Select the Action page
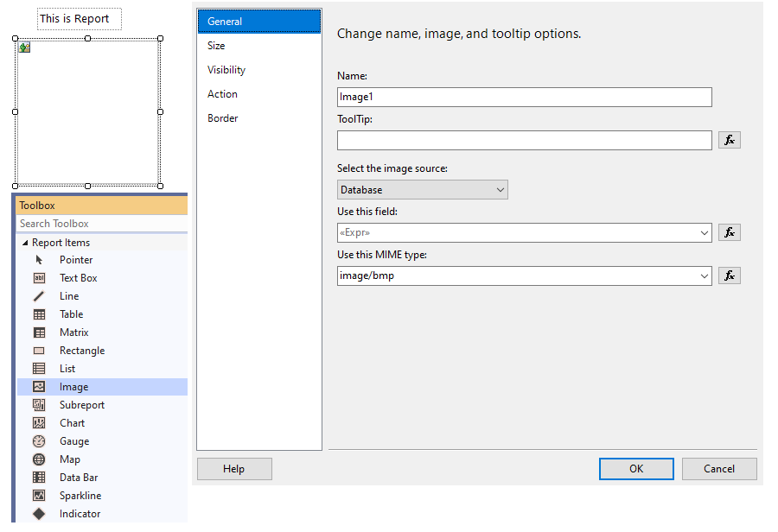The height and width of the screenshot is (532, 778). pos(259,94)
